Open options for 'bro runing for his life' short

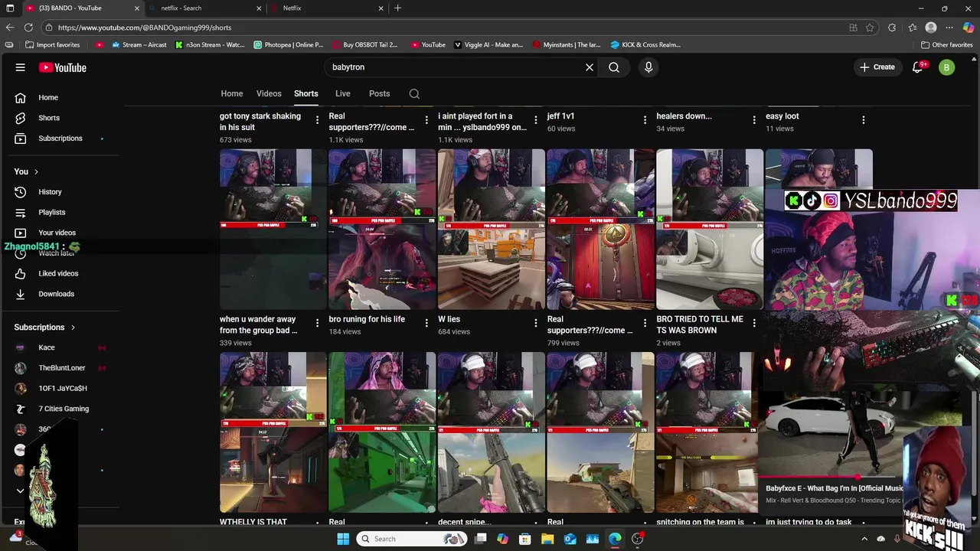(426, 323)
